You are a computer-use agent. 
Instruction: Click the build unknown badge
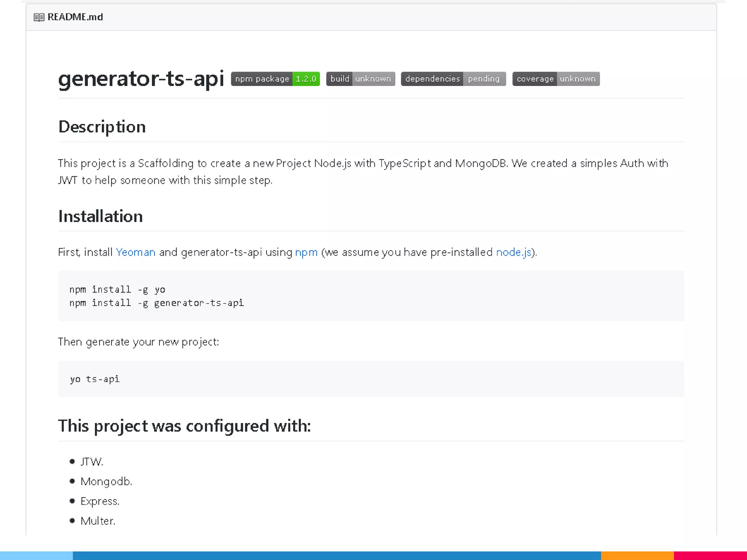(x=360, y=79)
